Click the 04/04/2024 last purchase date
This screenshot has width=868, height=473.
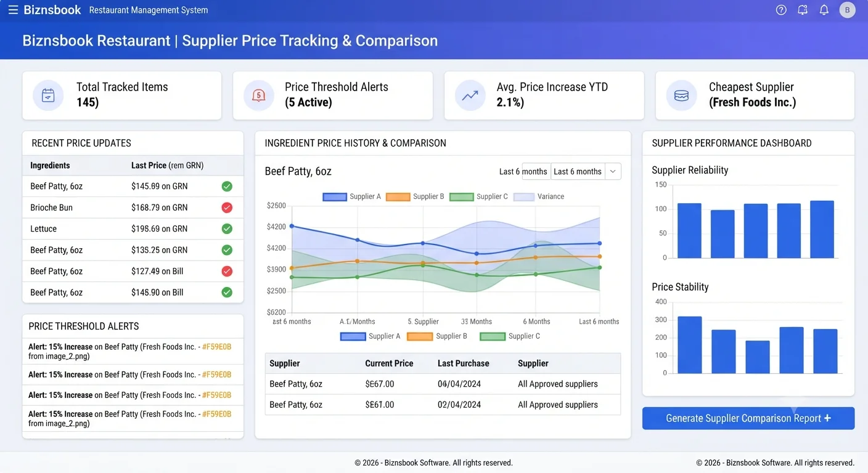click(459, 384)
